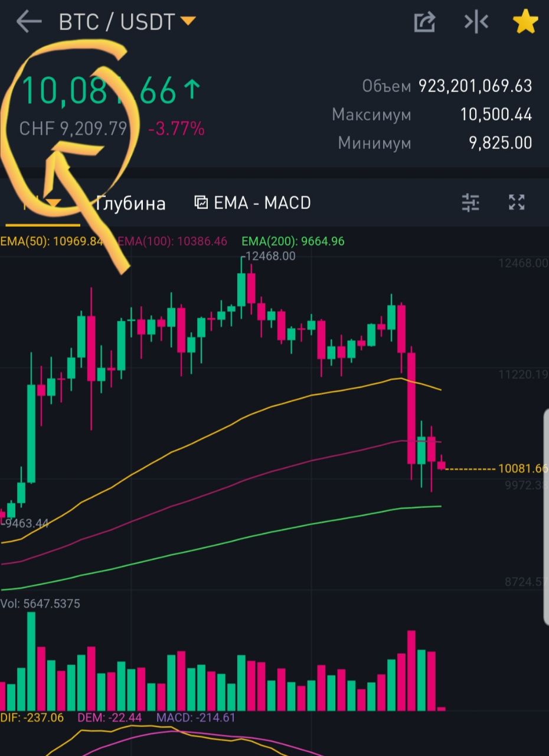
Task: Click the EMA(200) indicator label
Action: 293,241
